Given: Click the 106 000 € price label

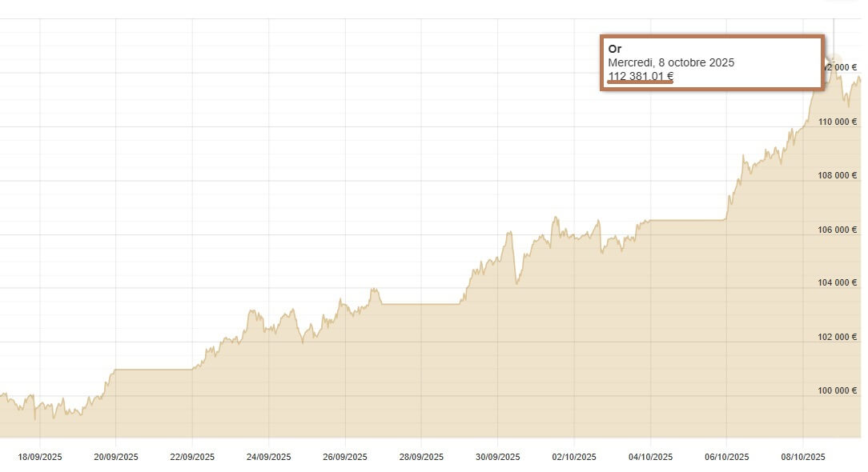Looking at the screenshot, I should coord(838,230).
